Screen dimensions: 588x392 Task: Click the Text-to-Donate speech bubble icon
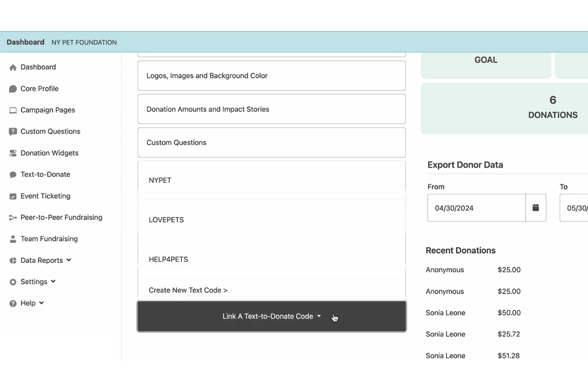[13, 174]
